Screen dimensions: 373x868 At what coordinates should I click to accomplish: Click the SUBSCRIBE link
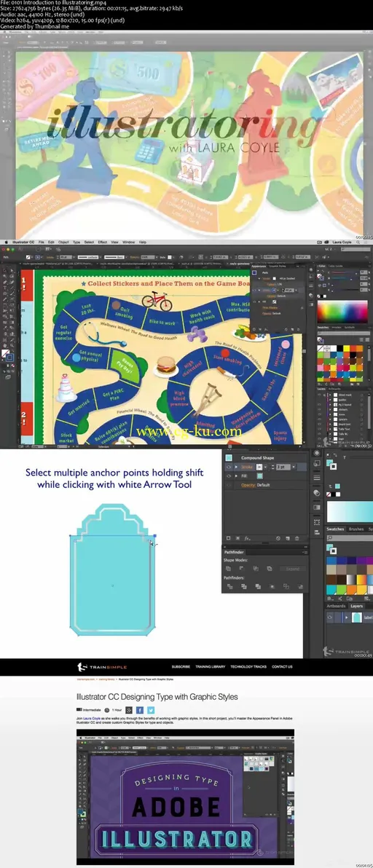click(181, 667)
